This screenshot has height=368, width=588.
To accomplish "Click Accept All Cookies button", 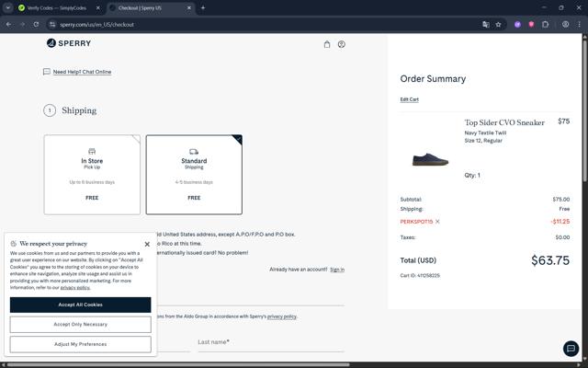I will [x=80, y=305].
